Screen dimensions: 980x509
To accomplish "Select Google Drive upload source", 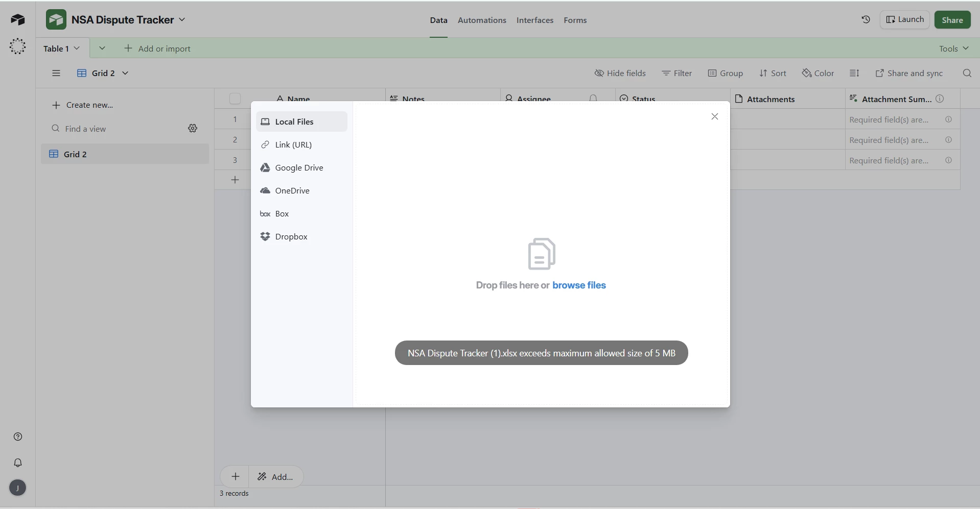I will [301, 167].
